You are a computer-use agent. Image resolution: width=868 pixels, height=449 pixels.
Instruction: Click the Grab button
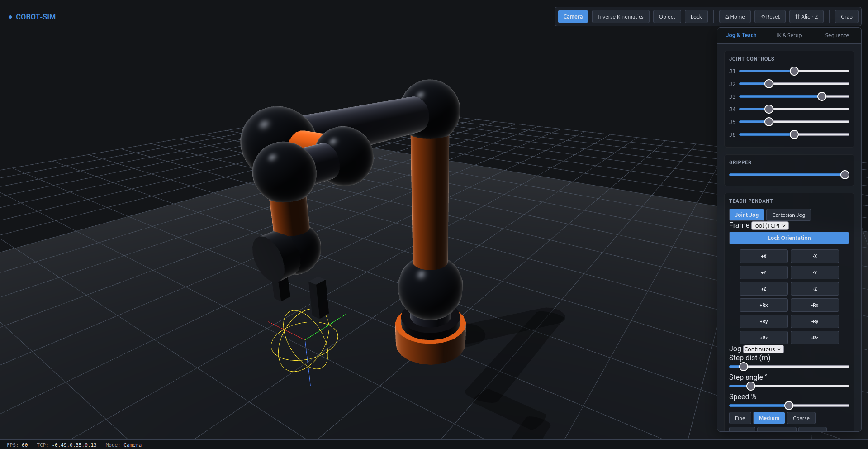pyautogui.click(x=847, y=17)
